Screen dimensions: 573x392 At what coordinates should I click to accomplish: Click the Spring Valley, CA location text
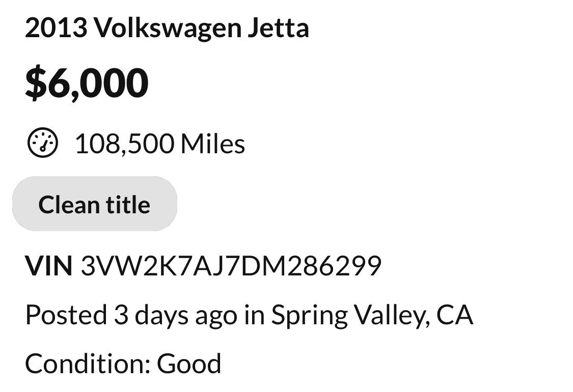tap(372, 315)
